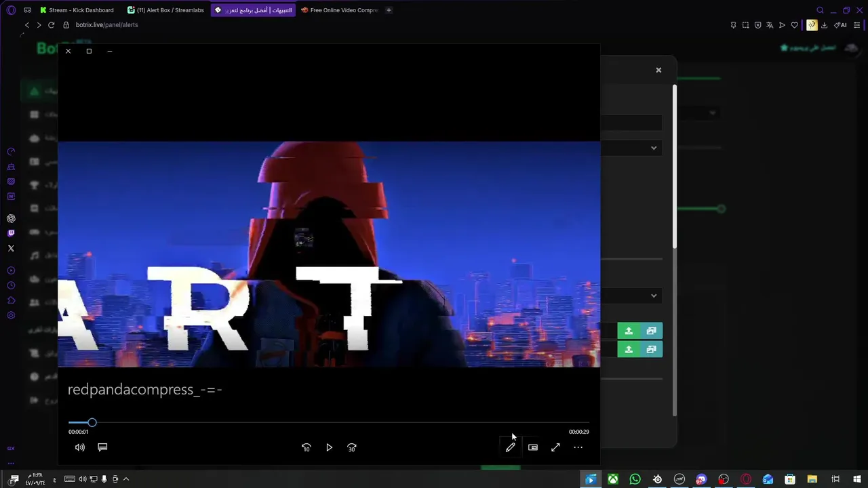Click upper green upload button
This screenshot has height=488, width=868.
coord(629,331)
